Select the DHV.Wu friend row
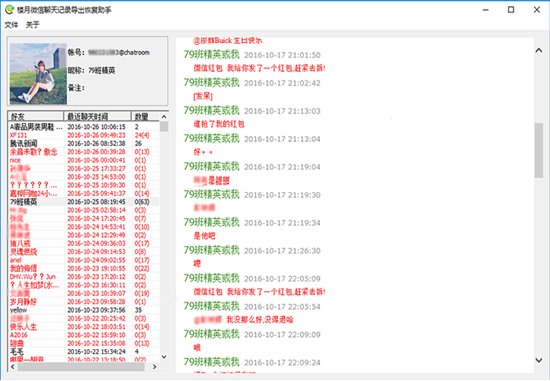 [x=84, y=277]
